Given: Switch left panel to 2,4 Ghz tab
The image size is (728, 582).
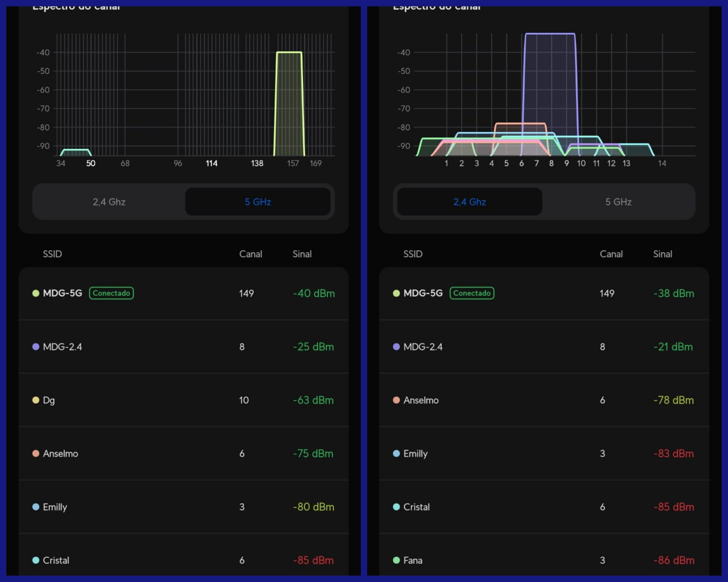Looking at the screenshot, I should click(109, 202).
